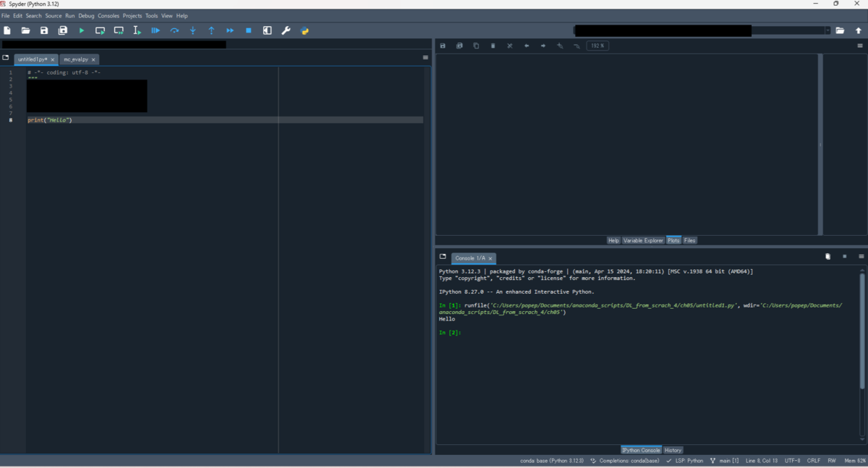Click the main [1] git branch status
The image size is (868, 468).
pos(725,461)
